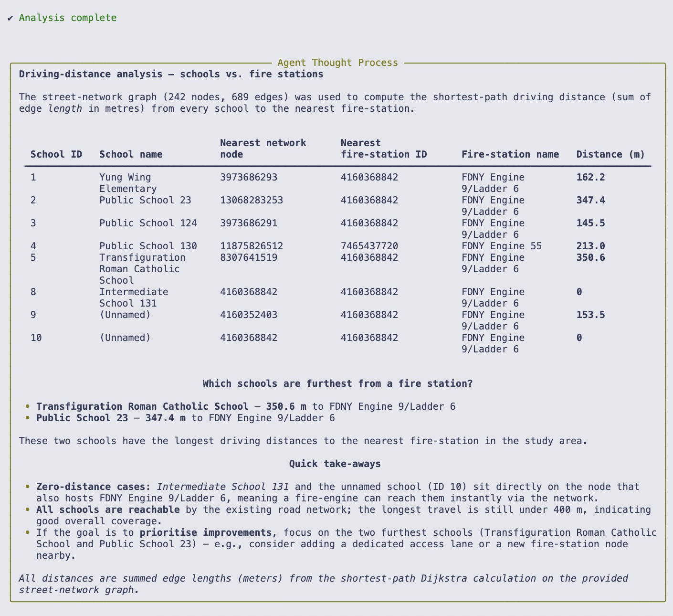This screenshot has width=673, height=616.
Task: Click fire-station ID 7465437720
Action: (369, 246)
